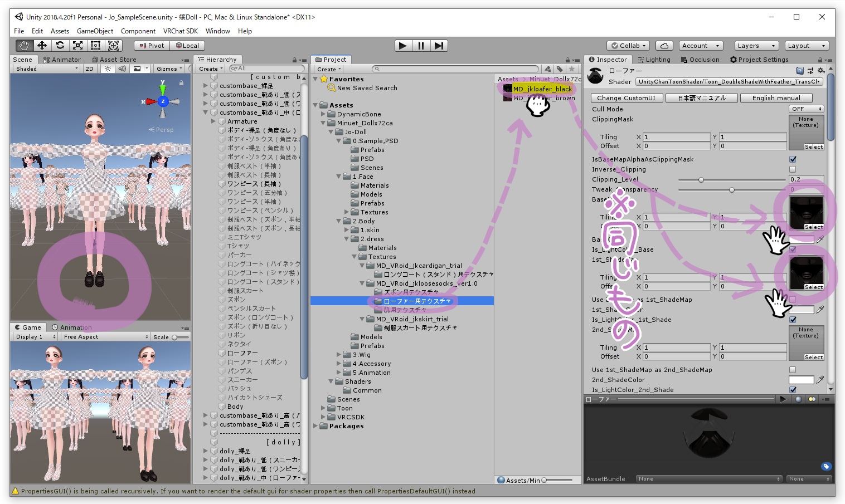Select the Rect Transform tool
The width and height of the screenshot is (845, 504).
tap(96, 46)
